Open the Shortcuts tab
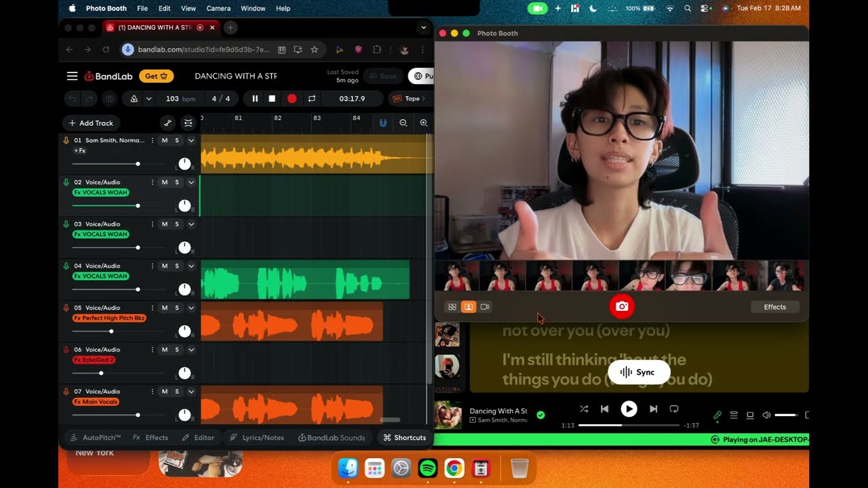Image resolution: width=868 pixels, height=488 pixels. (405, 438)
